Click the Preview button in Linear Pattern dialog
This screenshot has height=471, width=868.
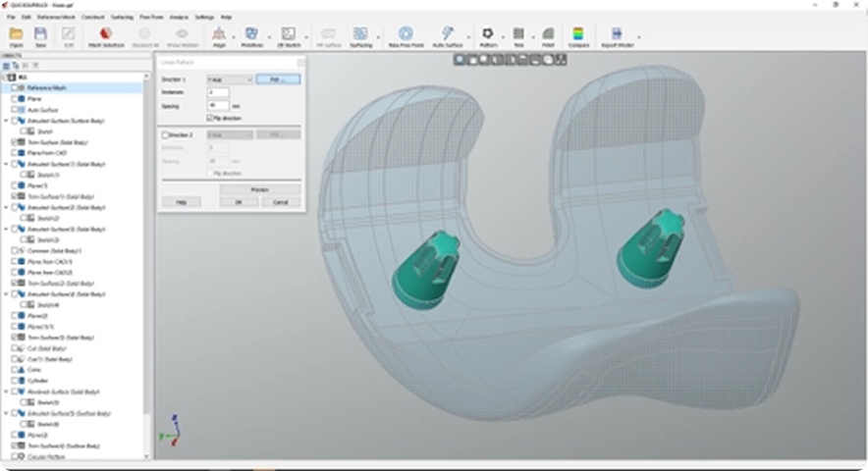click(259, 189)
